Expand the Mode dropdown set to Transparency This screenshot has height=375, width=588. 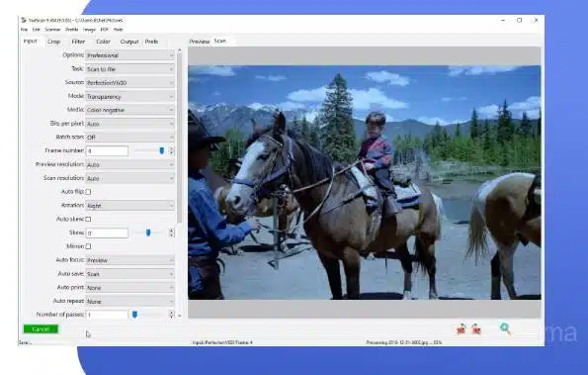point(129,97)
